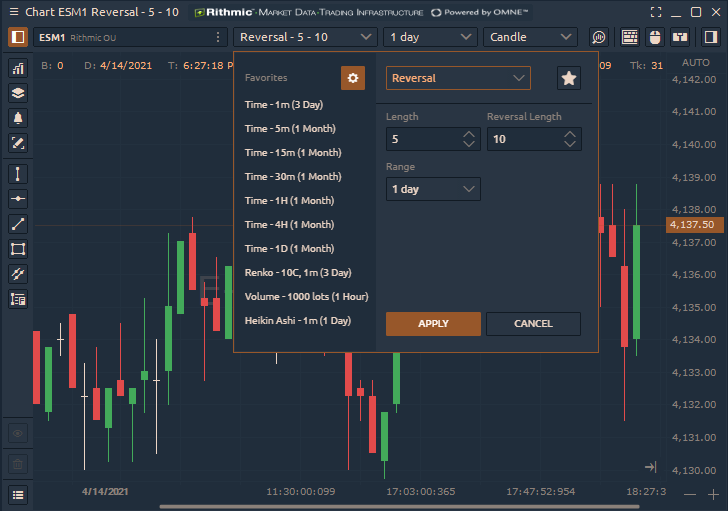Screen dimensions: 728x511
Task: Click the layers stack icon
Action: 18,93
